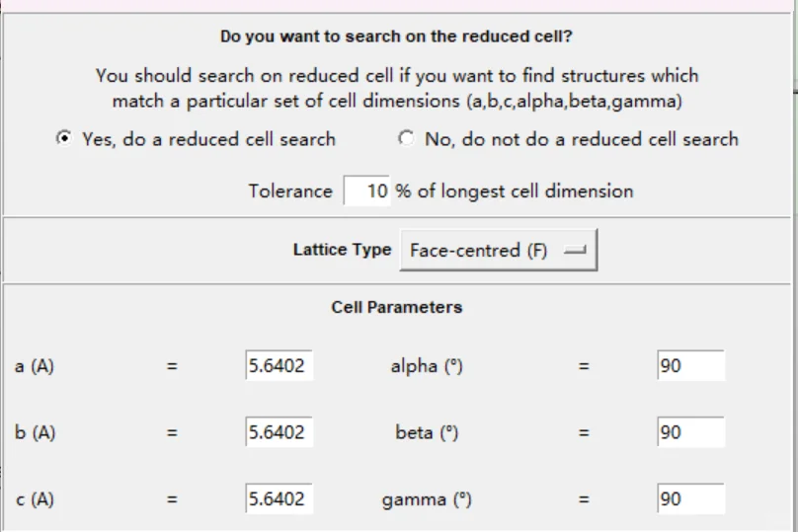Click the "Tolerance" label text
Viewport: 798px width, 532px height.
pos(290,191)
